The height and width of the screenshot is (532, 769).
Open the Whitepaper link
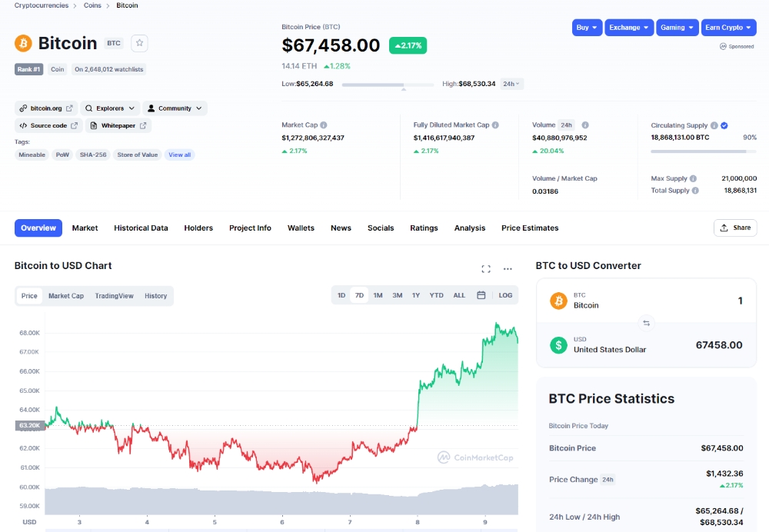[118, 125]
